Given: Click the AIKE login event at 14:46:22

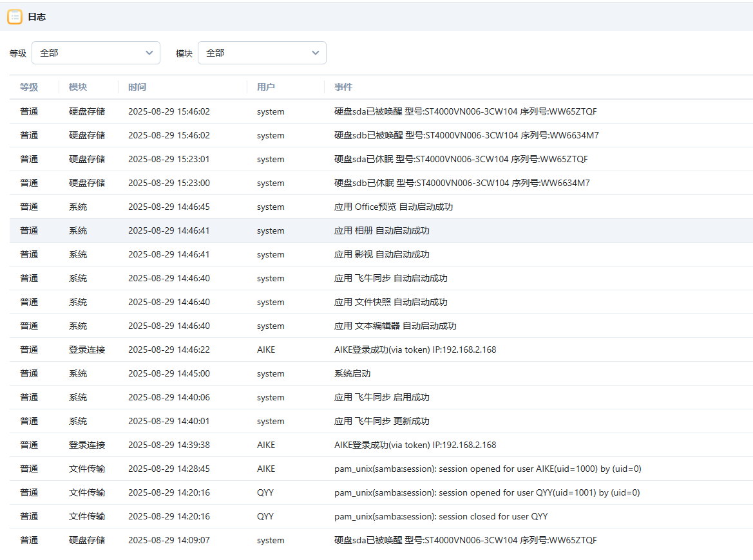Looking at the screenshot, I should pyautogui.click(x=415, y=350).
